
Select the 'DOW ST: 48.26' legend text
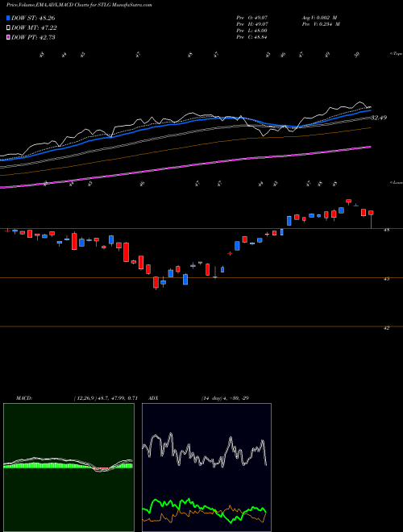(33, 18)
